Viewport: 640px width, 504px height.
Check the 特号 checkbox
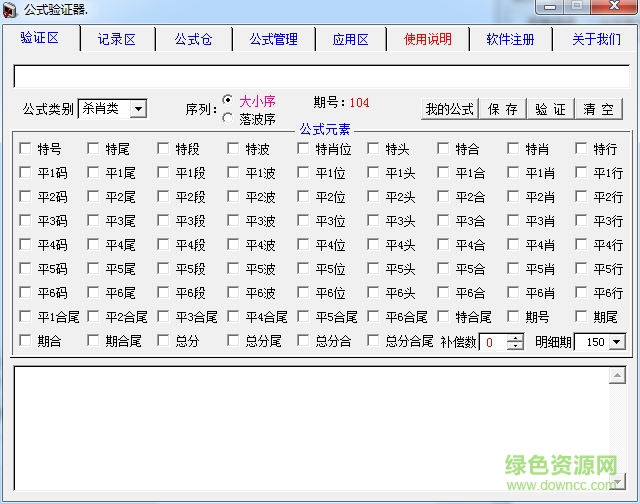coord(25,149)
